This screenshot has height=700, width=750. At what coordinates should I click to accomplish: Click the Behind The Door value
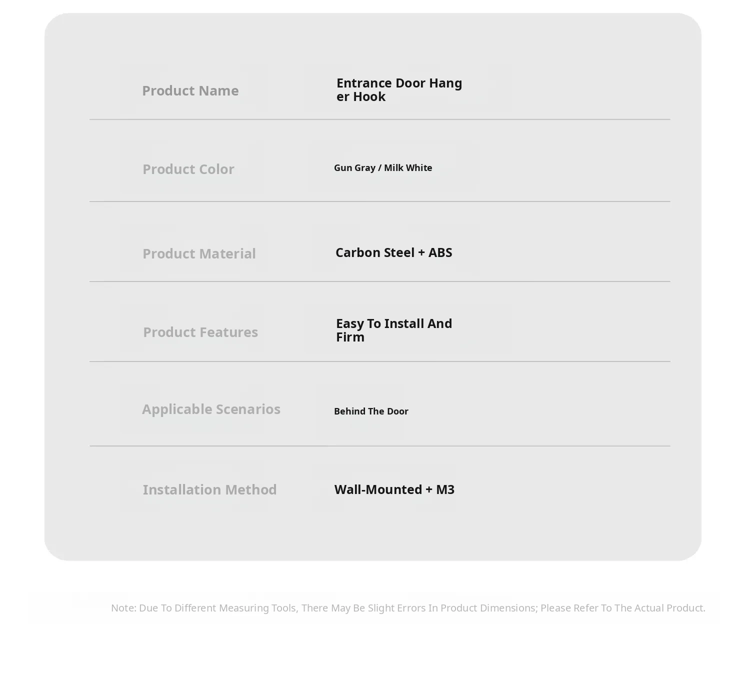(371, 411)
